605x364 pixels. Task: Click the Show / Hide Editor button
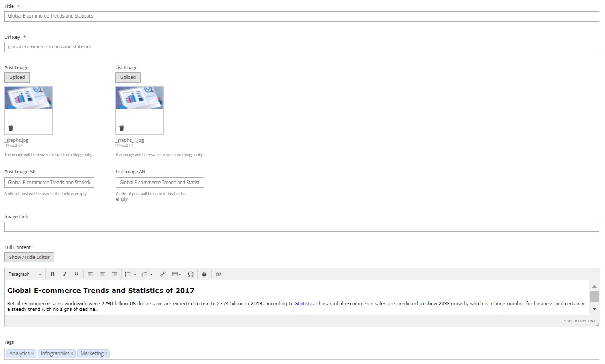[x=29, y=257]
